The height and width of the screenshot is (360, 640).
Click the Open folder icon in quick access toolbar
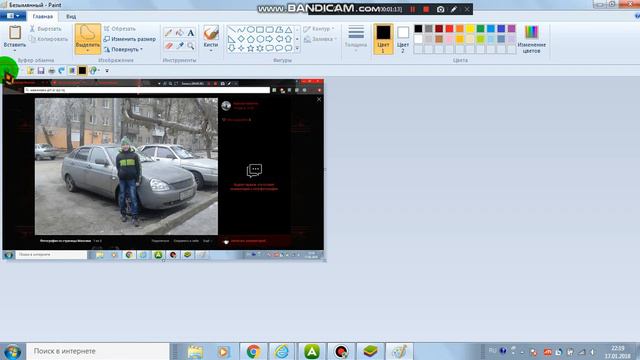(x=31, y=71)
